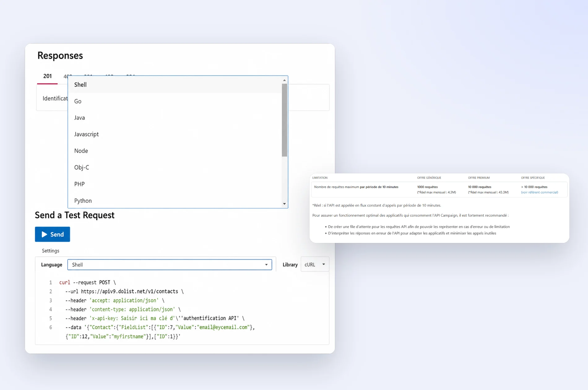Open the Language dropdown showing Shell
The width and height of the screenshot is (588, 390).
coord(170,265)
